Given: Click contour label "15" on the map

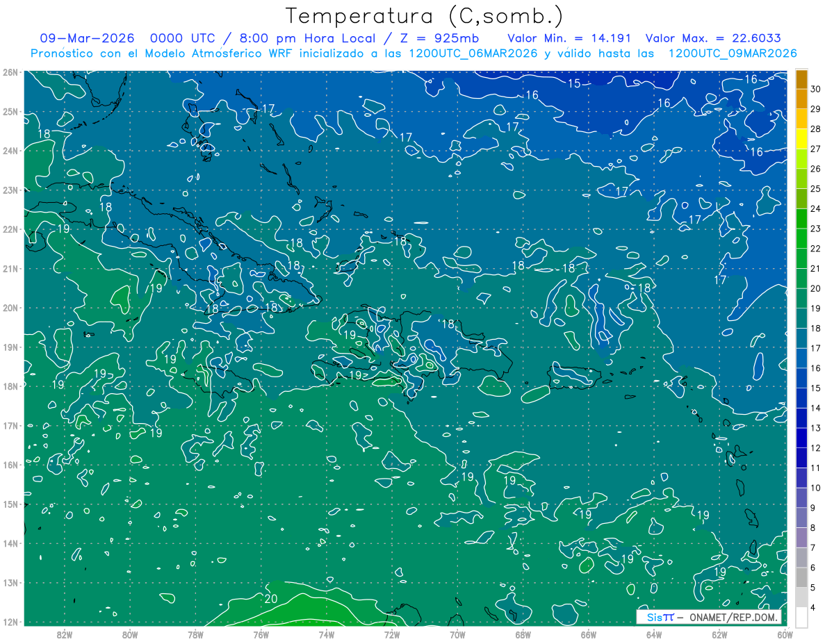Looking at the screenshot, I should (574, 84).
